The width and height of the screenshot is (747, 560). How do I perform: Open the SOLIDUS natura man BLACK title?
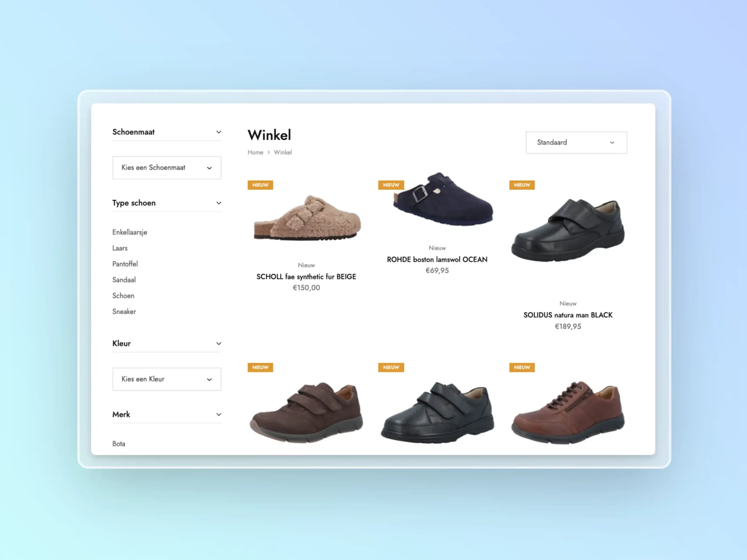click(x=568, y=315)
